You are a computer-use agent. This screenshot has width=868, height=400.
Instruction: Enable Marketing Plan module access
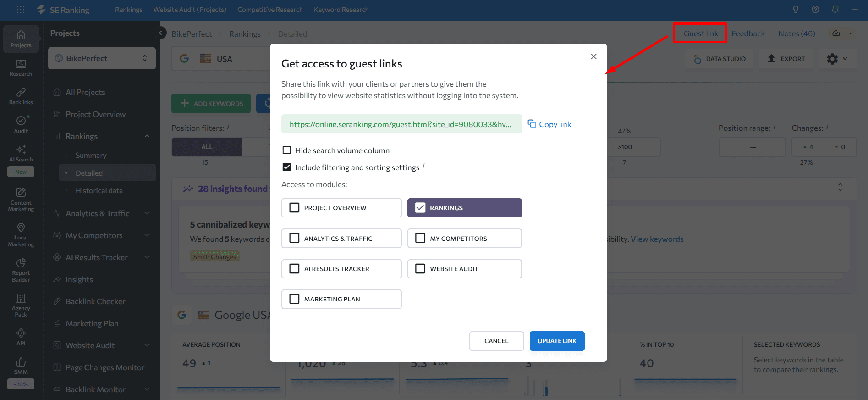click(x=341, y=299)
